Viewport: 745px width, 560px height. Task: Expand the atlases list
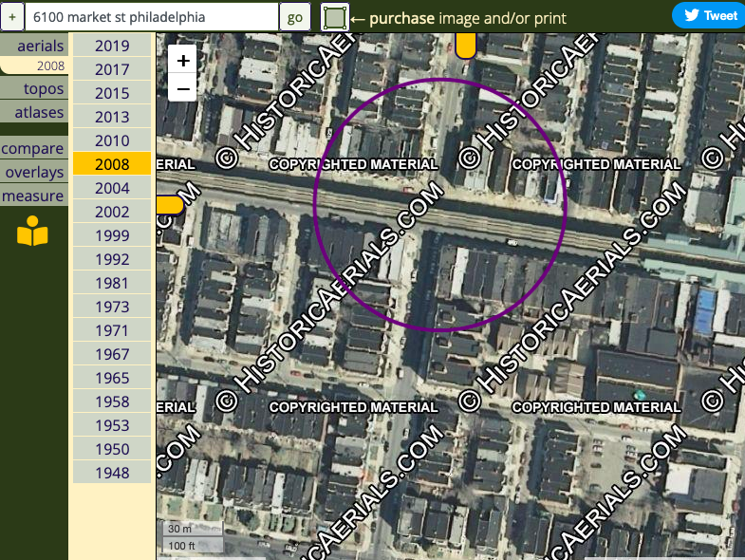point(39,112)
